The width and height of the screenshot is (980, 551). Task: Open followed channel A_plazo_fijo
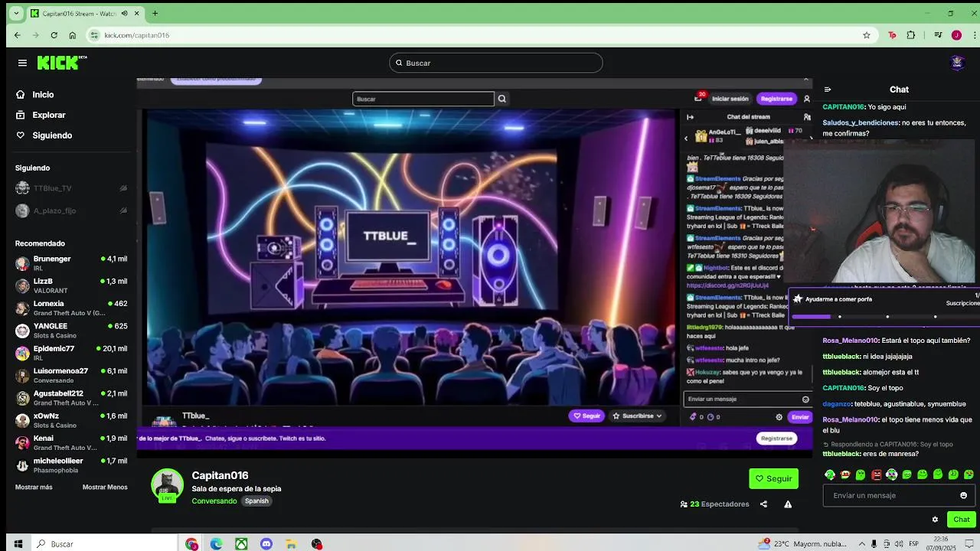[71, 210]
